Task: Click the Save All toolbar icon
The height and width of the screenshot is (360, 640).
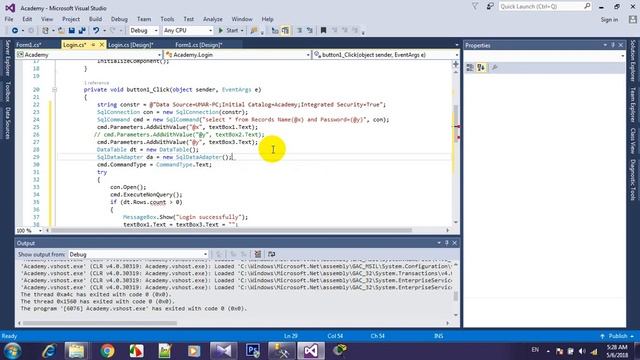Action: tap(82, 31)
